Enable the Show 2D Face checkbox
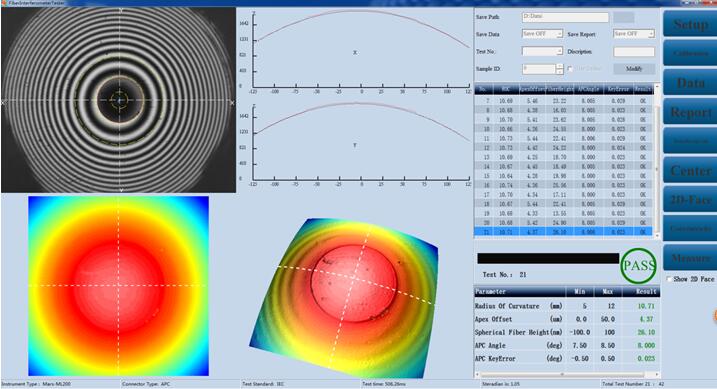 tap(669, 278)
